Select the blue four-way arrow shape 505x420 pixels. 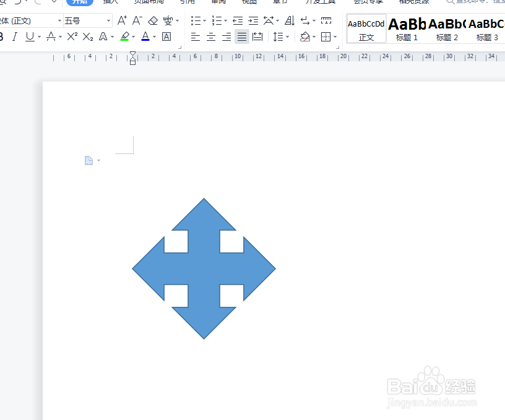point(204,268)
